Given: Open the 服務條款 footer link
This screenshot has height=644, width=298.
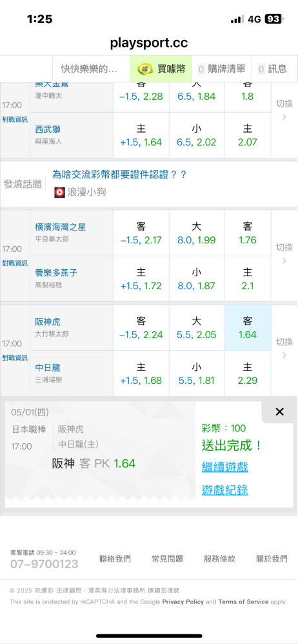Looking at the screenshot, I should coord(219,558).
